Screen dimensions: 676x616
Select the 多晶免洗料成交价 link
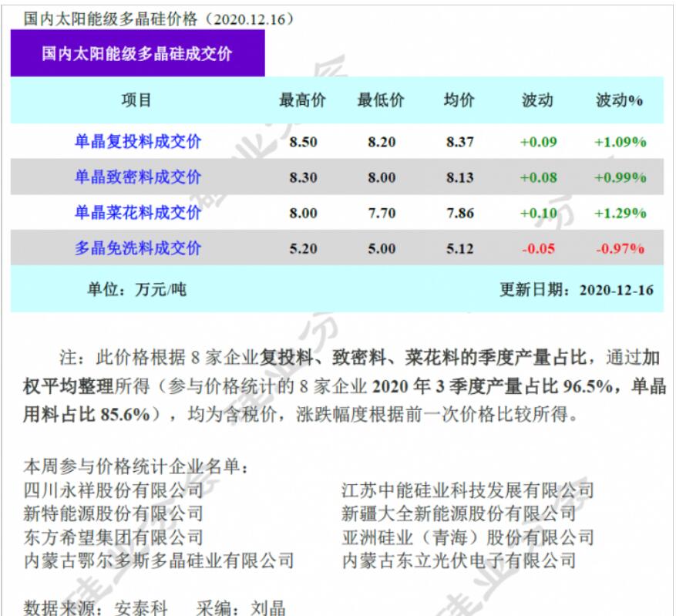(x=137, y=248)
